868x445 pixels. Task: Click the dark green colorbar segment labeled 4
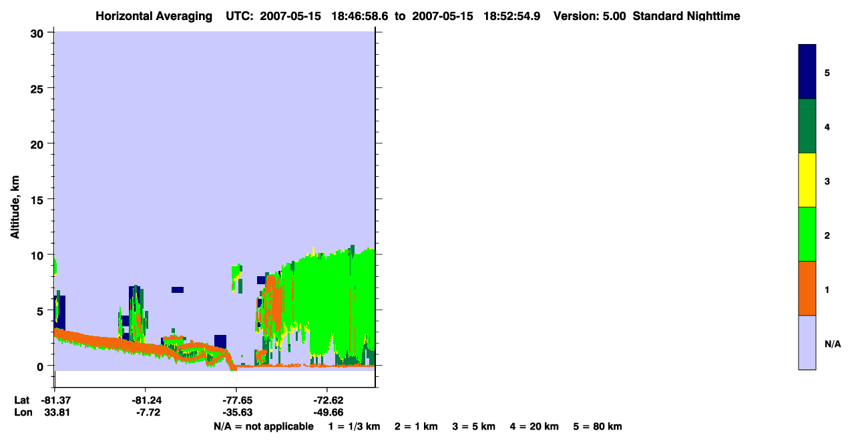pyautogui.click(x=807, y=126)
